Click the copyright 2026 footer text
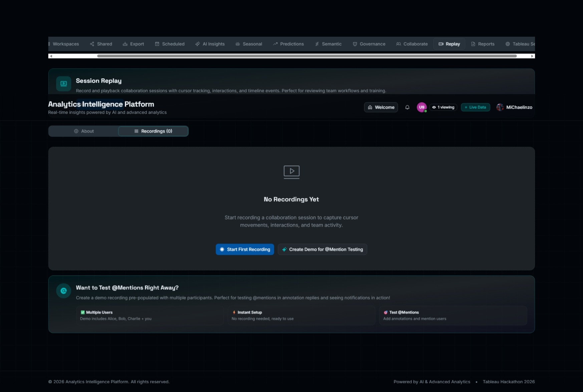The width and height of the screenshot is (583, 392). (x=109, y=382)
